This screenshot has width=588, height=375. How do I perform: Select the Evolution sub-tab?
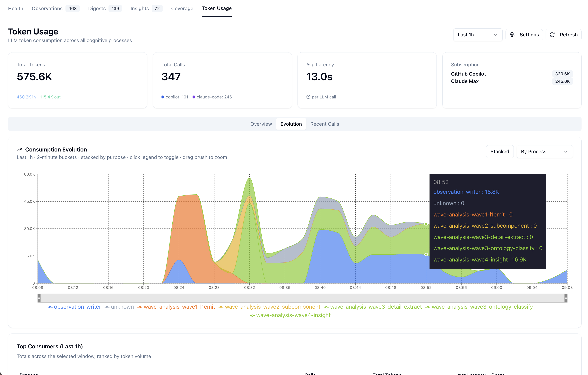click(291, 124)
